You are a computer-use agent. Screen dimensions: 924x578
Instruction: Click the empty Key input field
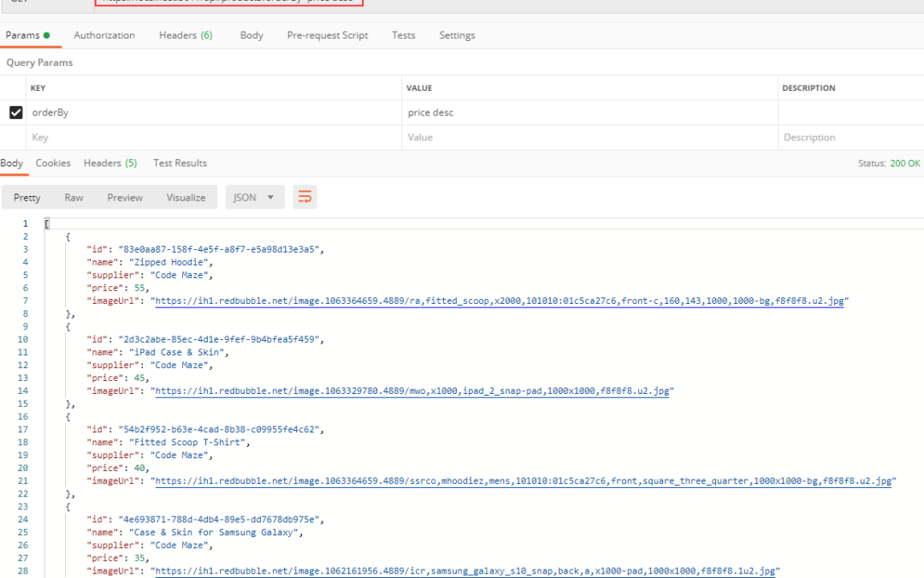click(214, 137)
